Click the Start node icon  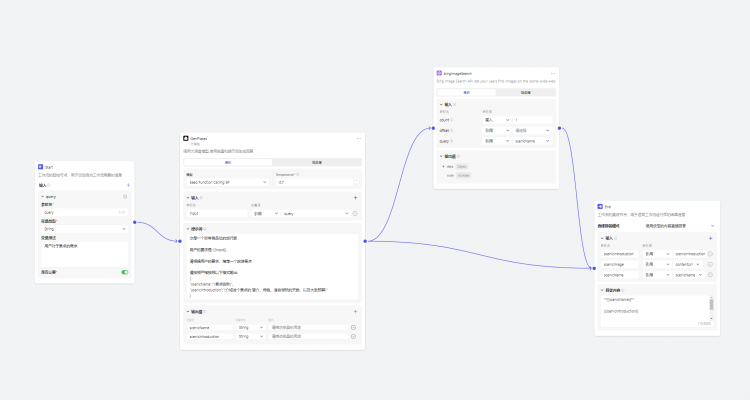tap(40, 167)
